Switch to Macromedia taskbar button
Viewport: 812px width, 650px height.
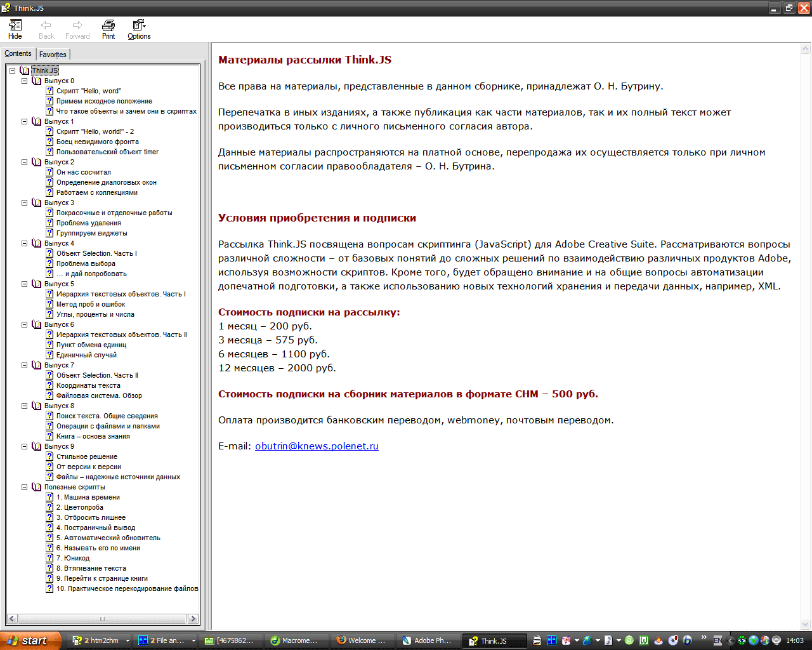coord(296,640)
